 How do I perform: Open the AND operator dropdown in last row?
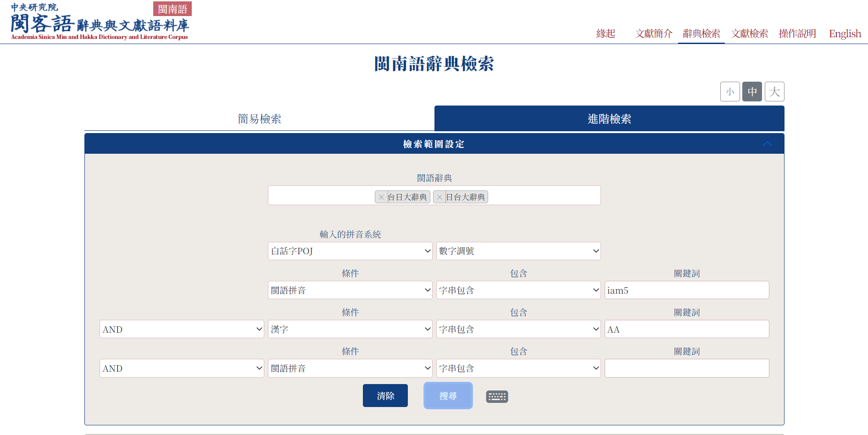pyautogui.click(x=182, y=368)
